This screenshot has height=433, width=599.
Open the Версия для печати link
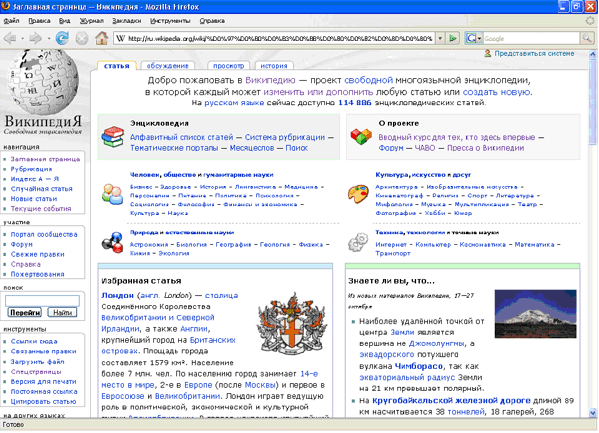(x=44, y=381)
